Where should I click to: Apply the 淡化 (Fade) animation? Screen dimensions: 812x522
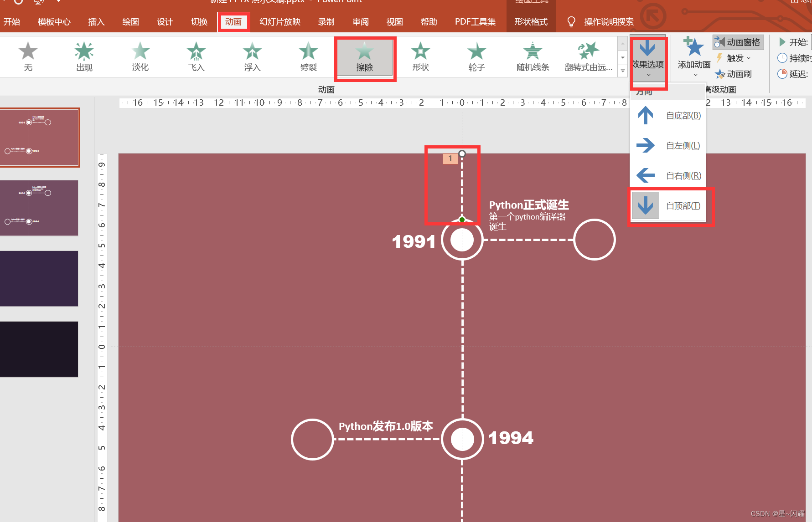click(140, 57)
